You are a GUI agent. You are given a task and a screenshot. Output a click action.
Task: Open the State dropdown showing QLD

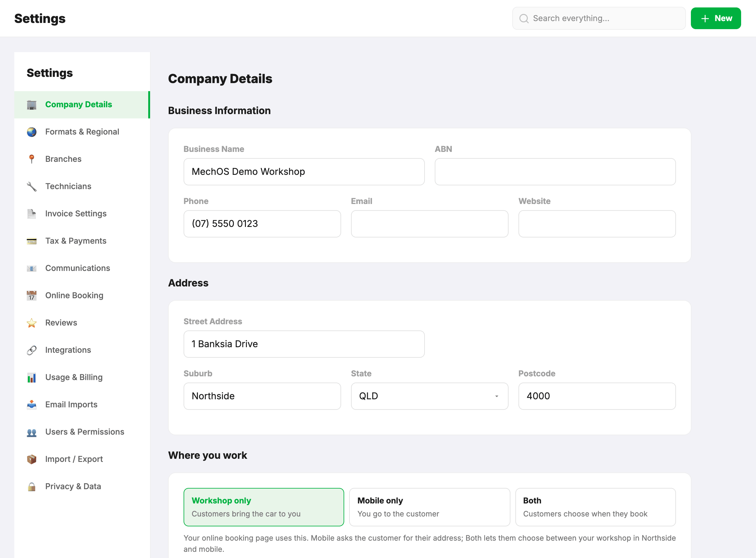[x=429, y=396]
